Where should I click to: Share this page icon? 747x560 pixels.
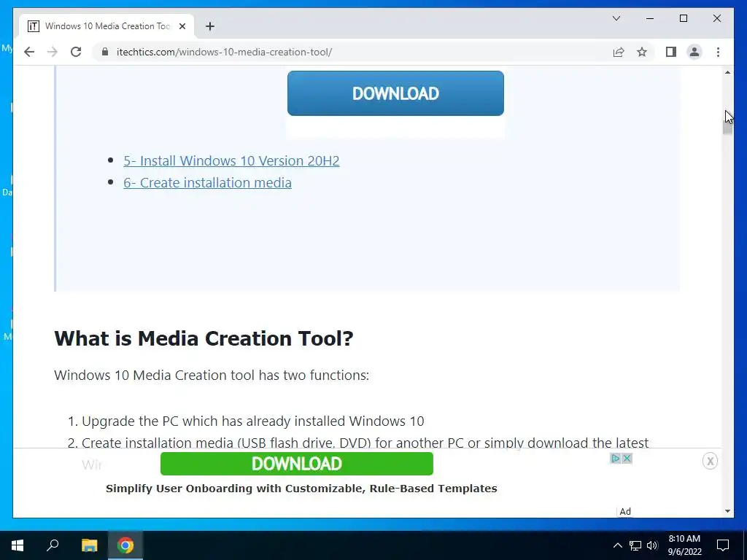(619, 52)
